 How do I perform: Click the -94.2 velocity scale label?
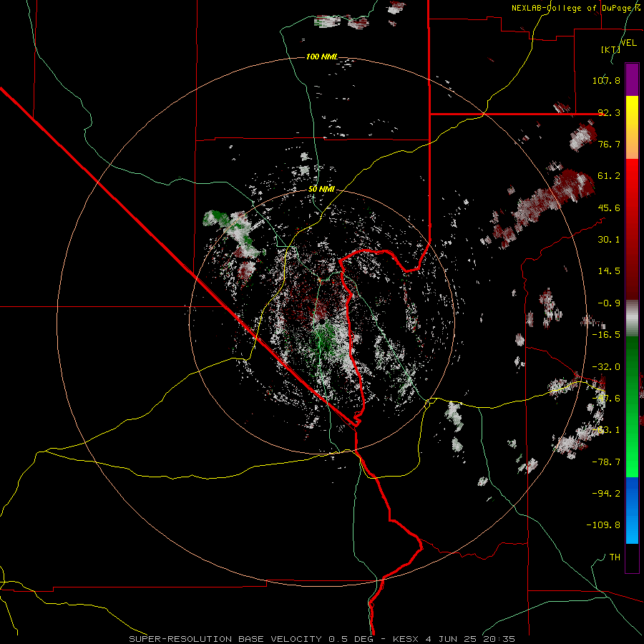[606, 494]
